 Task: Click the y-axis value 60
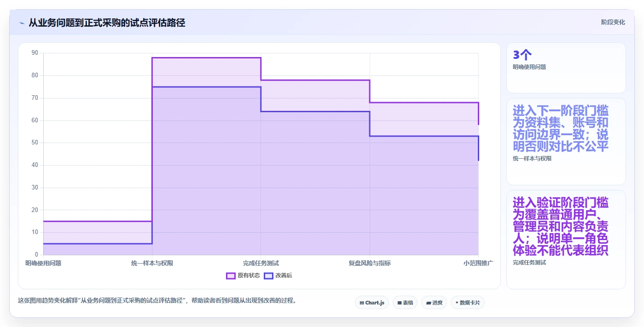pos(35,120)
